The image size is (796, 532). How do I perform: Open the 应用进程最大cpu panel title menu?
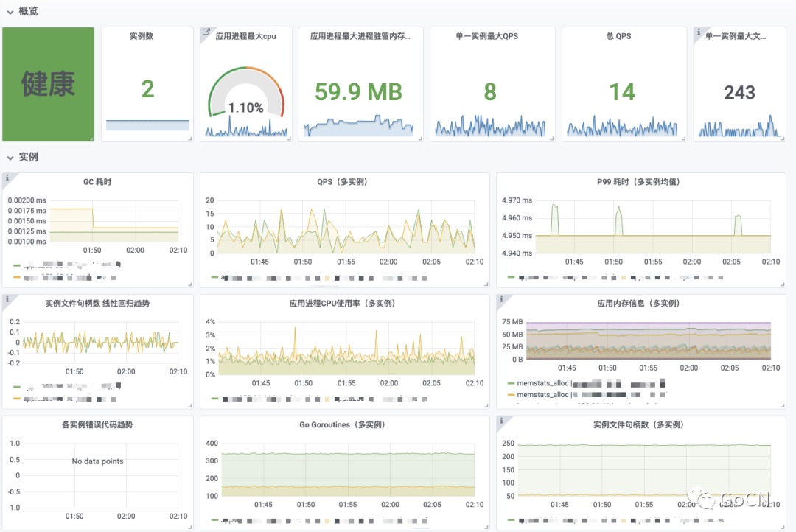[x=245, y=36]
